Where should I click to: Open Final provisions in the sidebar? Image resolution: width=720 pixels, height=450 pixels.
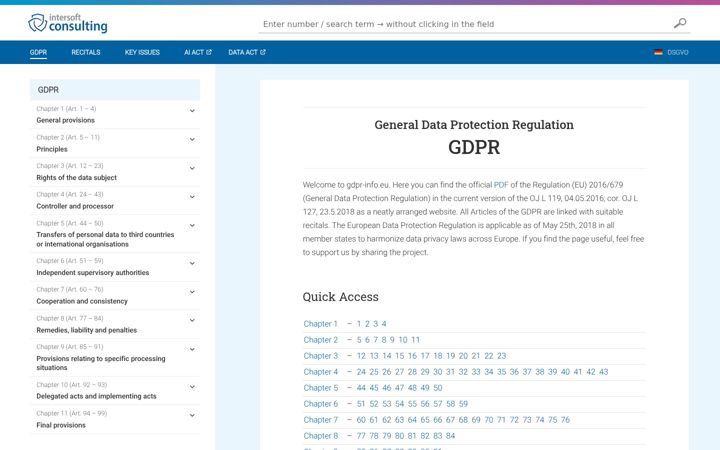61,425
